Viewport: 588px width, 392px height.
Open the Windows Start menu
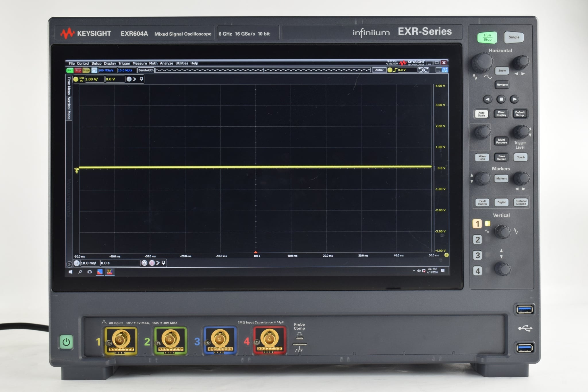click(x=71, y=272)
